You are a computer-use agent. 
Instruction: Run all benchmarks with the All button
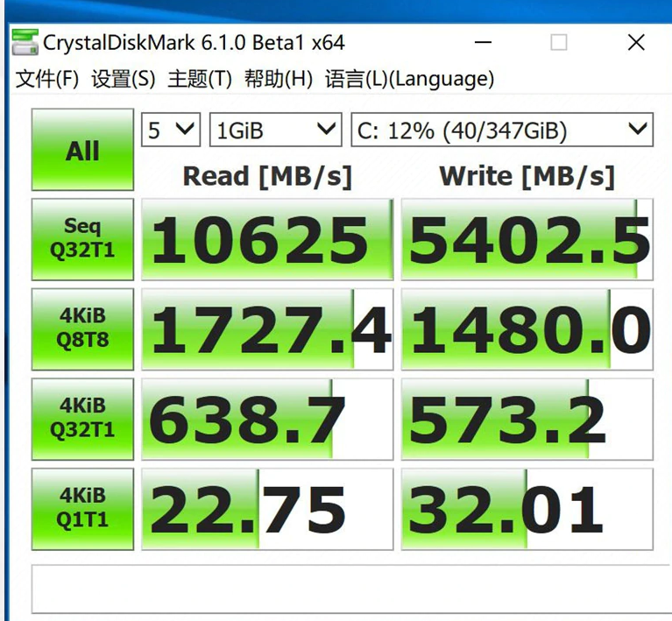(82, 150)
